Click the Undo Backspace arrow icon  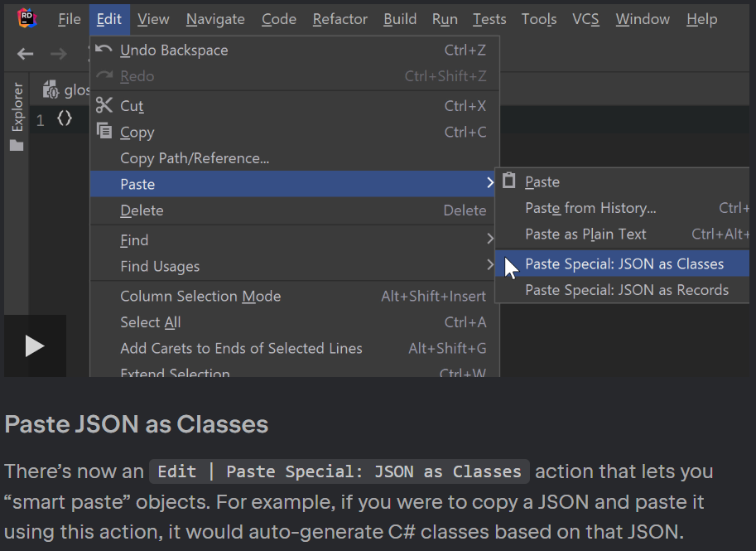[104, 49]
